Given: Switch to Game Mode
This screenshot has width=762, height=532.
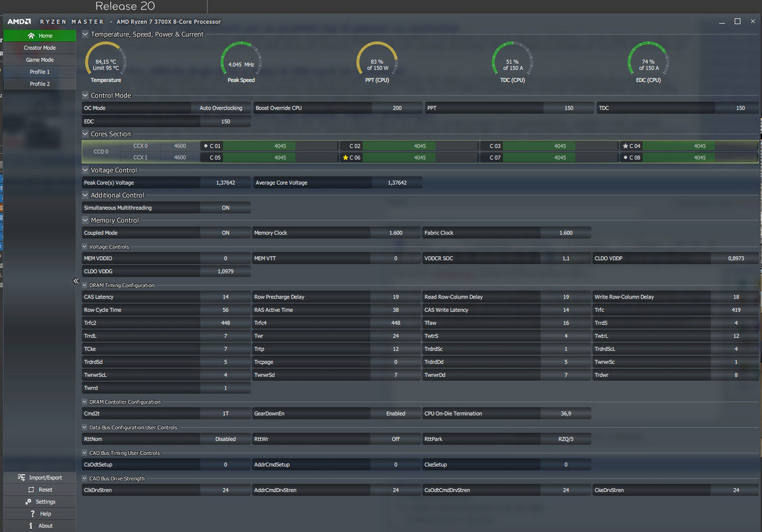Looking at the screenshot, I should 40,60.
